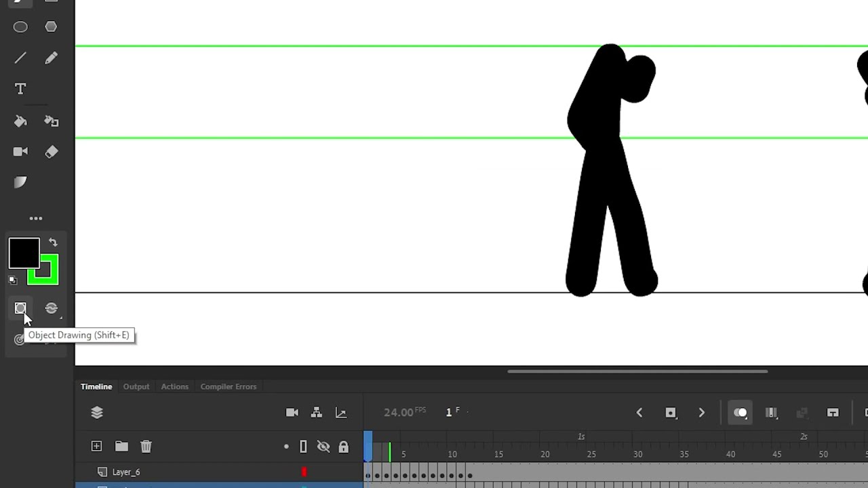Toggle layers view stack icon
The image size is (868, 488).
tap(97, 412)
